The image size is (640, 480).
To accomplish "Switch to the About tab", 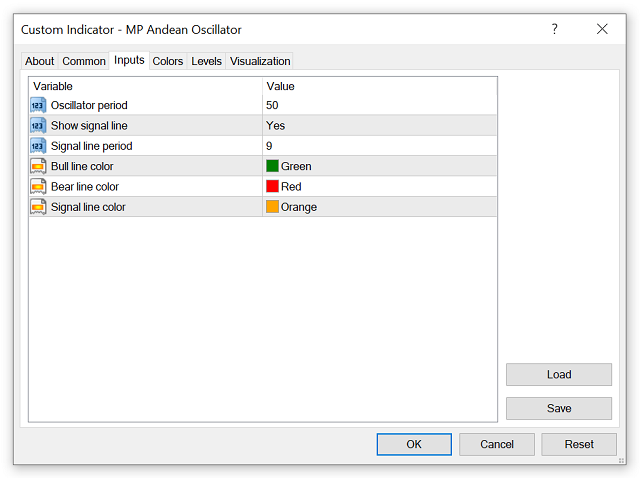I will pos(40,61).
